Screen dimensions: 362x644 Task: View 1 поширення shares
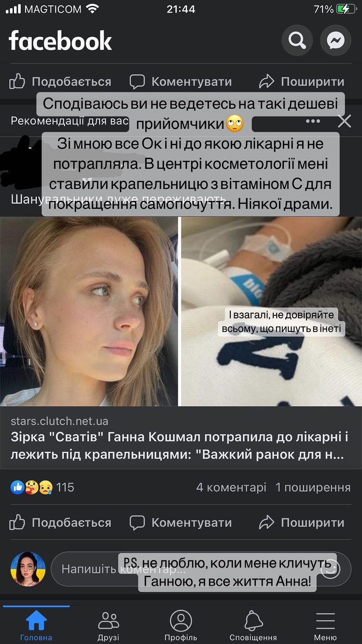[x=313, y=487]
